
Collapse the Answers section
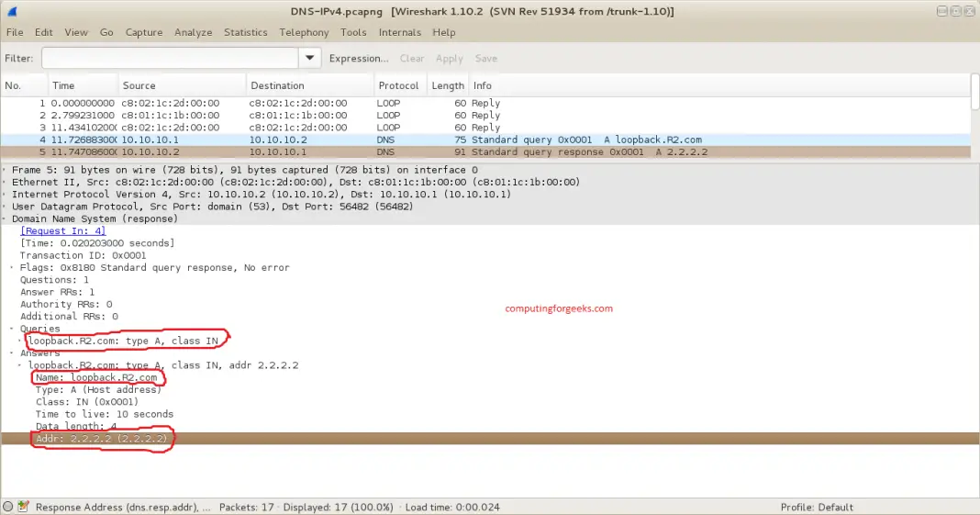[x=13, y=353]
